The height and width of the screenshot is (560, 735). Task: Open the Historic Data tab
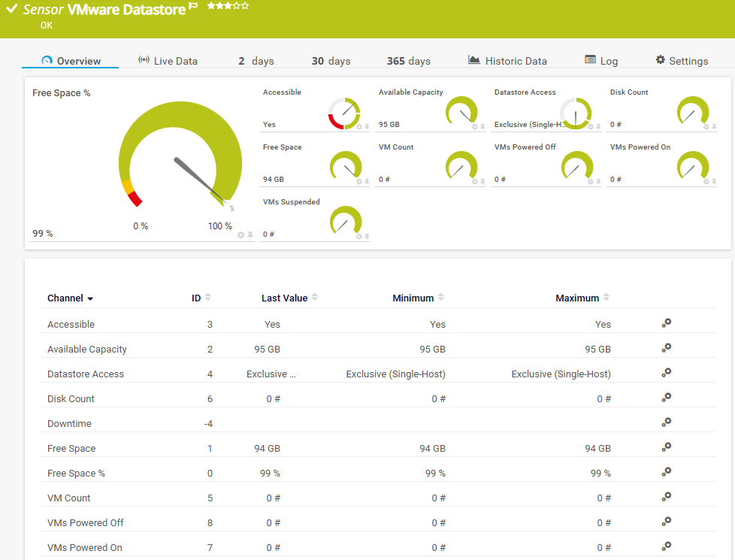click(x=507, y=61)
